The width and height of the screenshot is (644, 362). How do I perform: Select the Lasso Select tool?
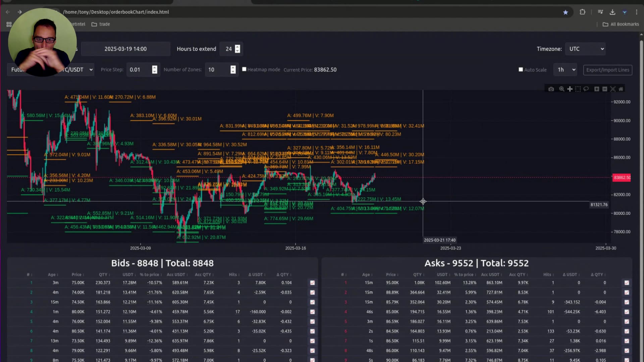[x=586, y=89]
